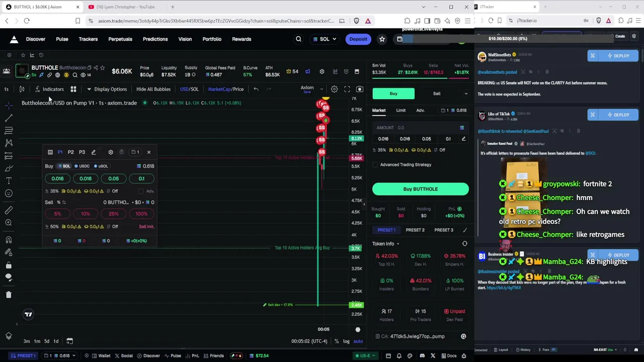
Task: Select the chart zoom-in tool
Action: (9, 223)
